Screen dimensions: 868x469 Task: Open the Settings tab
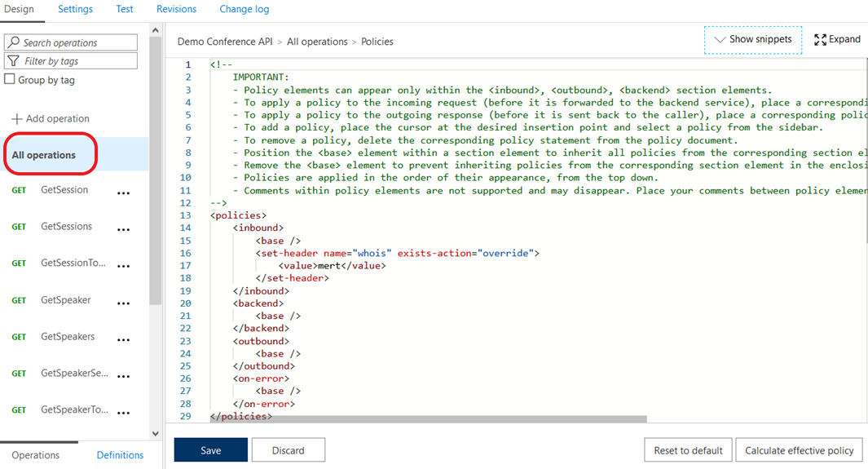click(75, 10)
